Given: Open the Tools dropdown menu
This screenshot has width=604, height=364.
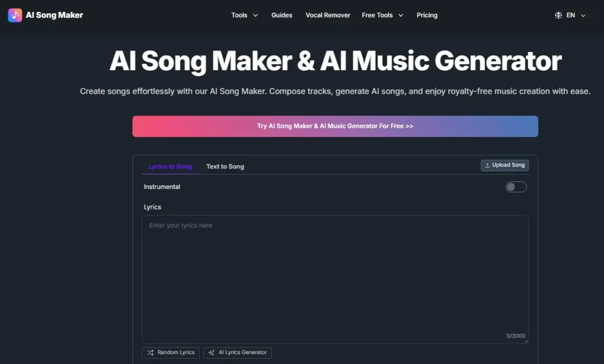Looking at the screenshot, I should [244, 15].
